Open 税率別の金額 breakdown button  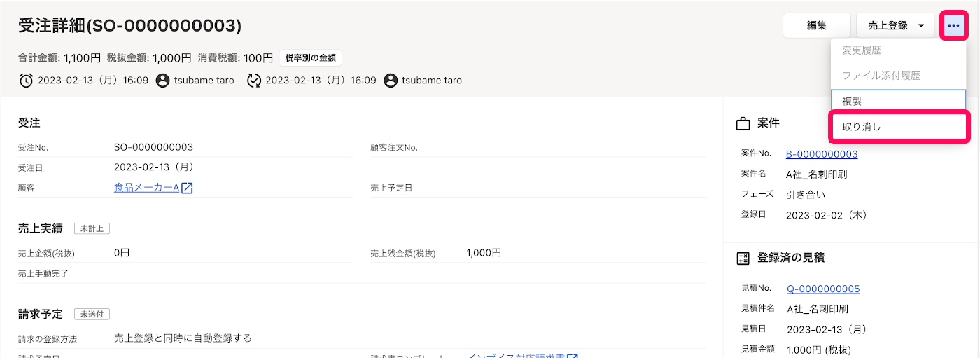[x=311, y=58]
